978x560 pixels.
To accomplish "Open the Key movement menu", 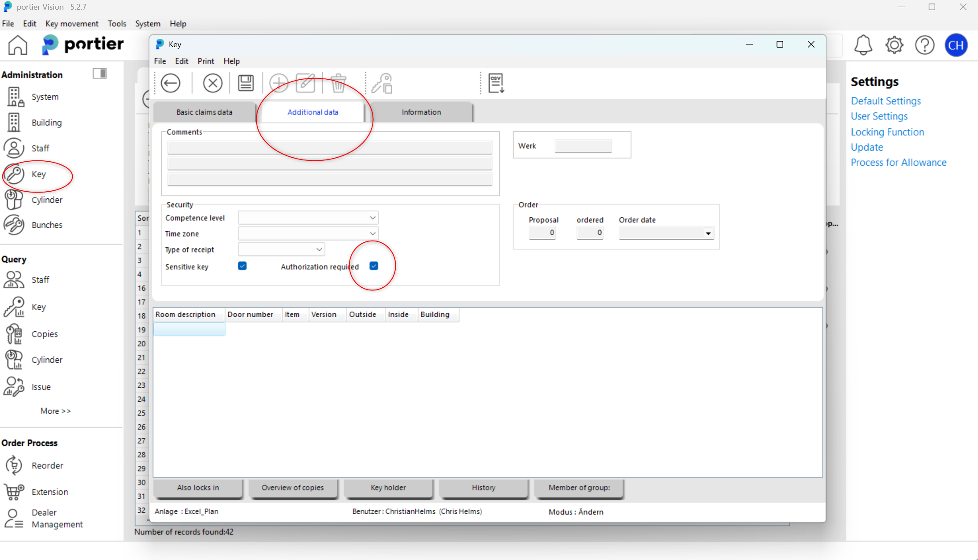I will coord(72,23).
